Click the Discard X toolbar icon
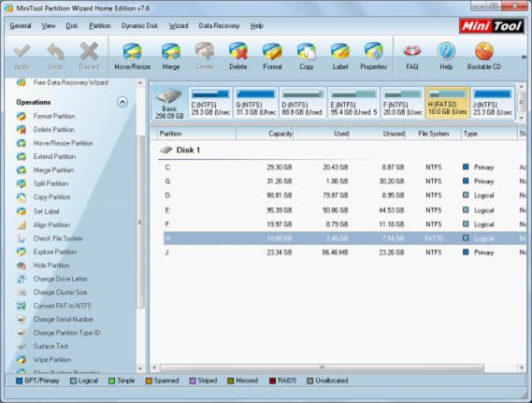The height and width of the screenshot is (403, 532). (89, 56)
